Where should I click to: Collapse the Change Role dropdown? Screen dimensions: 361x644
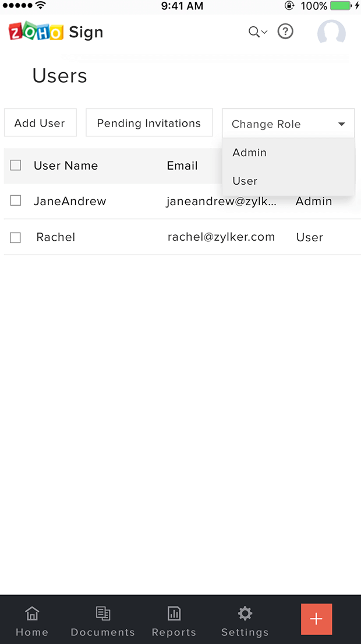click(x=341, y=124)
